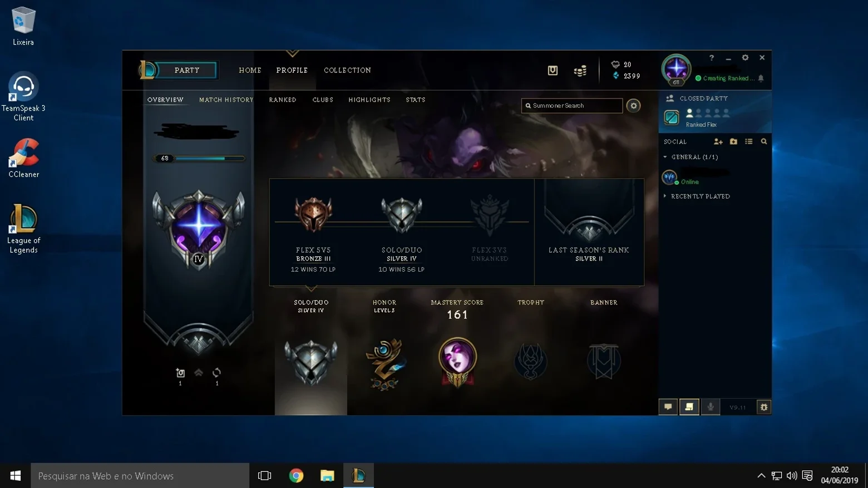Image resolution: width=868 pixels, height=488 pixels.
Task: Collapse the General friends group
Action: click(665, 157)
